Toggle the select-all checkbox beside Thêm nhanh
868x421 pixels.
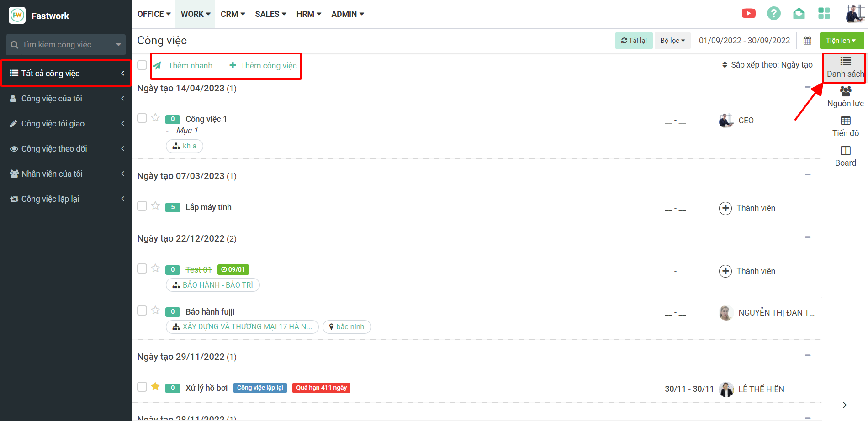[x=142, y=65]
